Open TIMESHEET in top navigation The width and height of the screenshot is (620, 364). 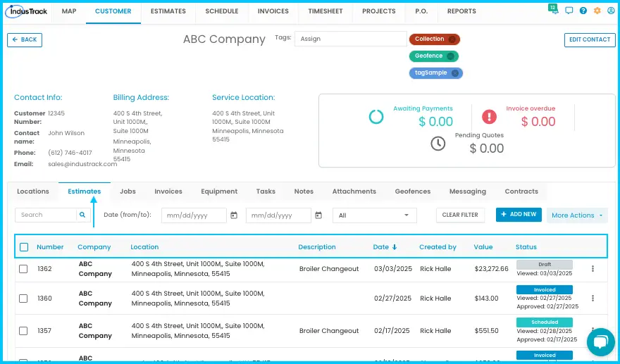(x=325, y=11)
